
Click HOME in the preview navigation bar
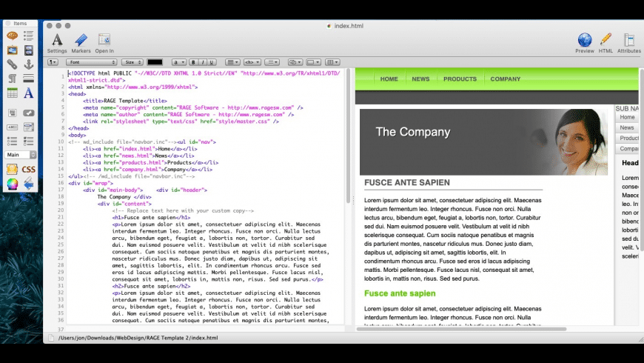click(389, 79)
